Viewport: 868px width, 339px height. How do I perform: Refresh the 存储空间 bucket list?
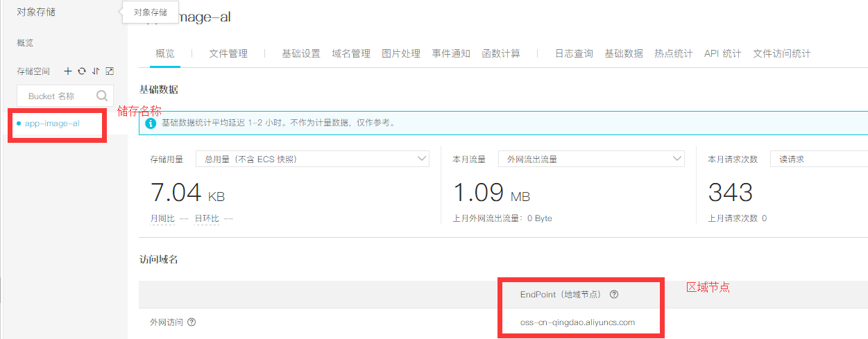click(82, 71)
